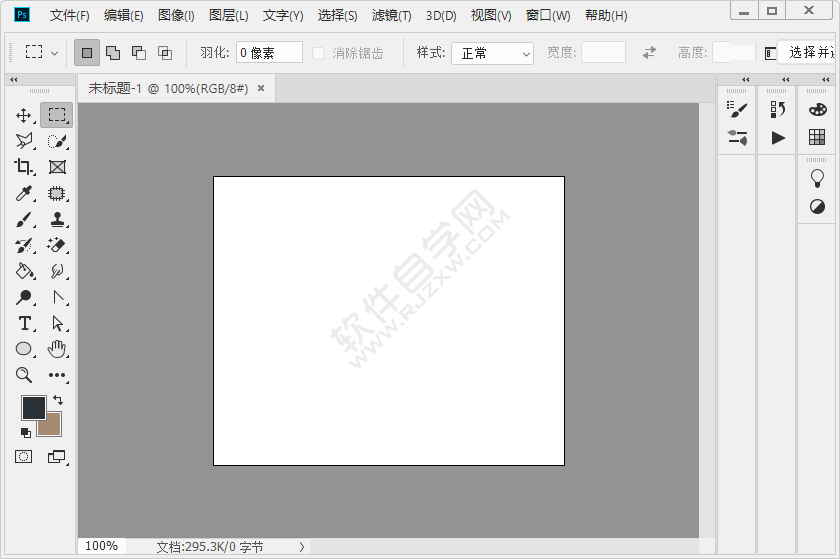Click the dark foreground color swatch

point(33,408)
